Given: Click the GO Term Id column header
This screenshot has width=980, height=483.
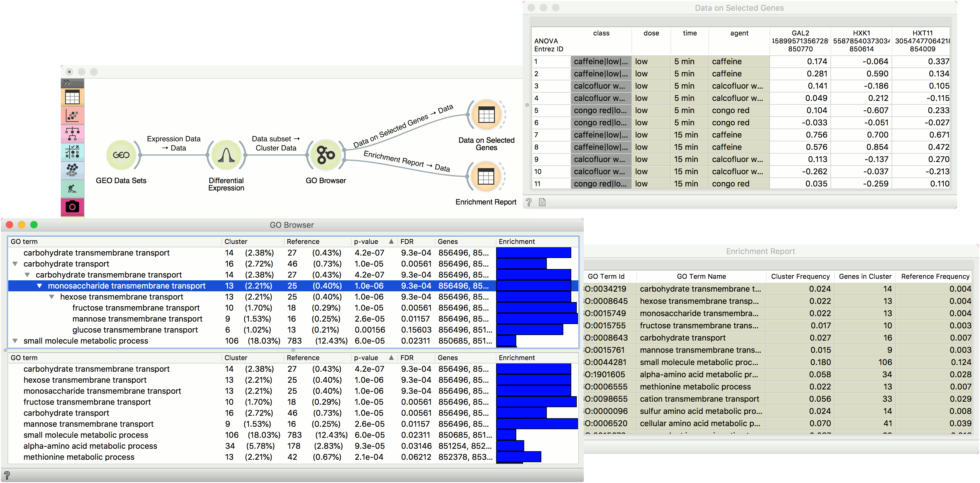Looking at the screenshot, I should (610, 277).
